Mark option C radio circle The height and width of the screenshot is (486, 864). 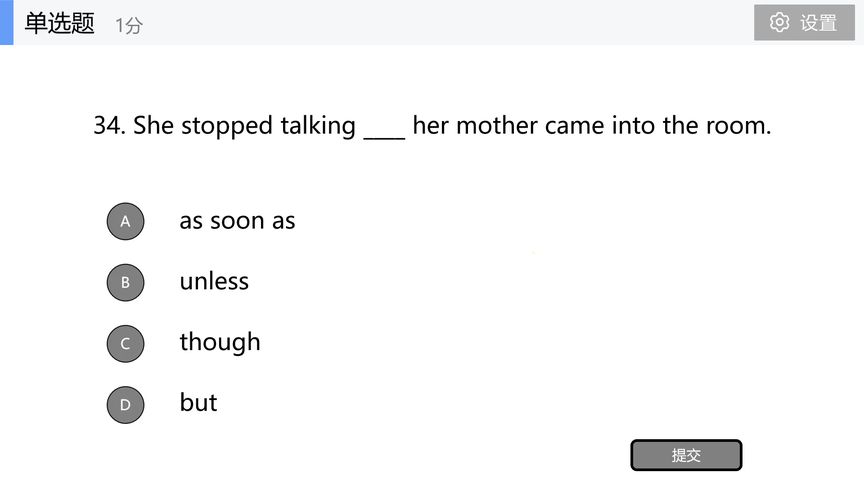click(x=125, y=343)
